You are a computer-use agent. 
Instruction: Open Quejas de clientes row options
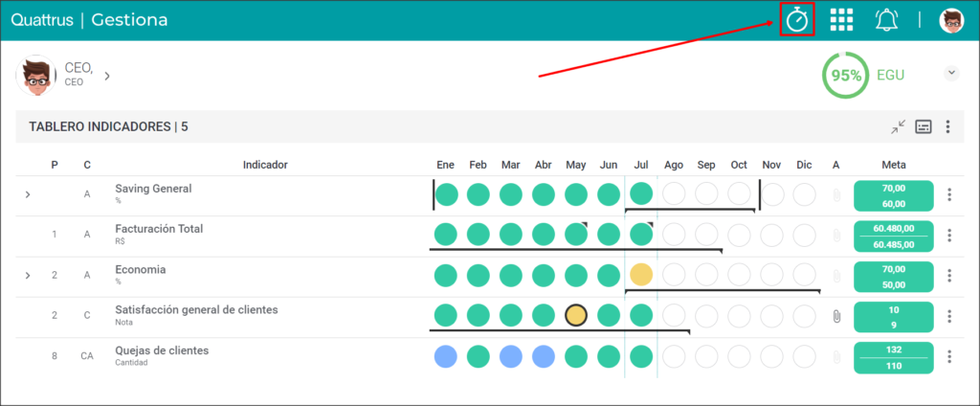point(949,356)
